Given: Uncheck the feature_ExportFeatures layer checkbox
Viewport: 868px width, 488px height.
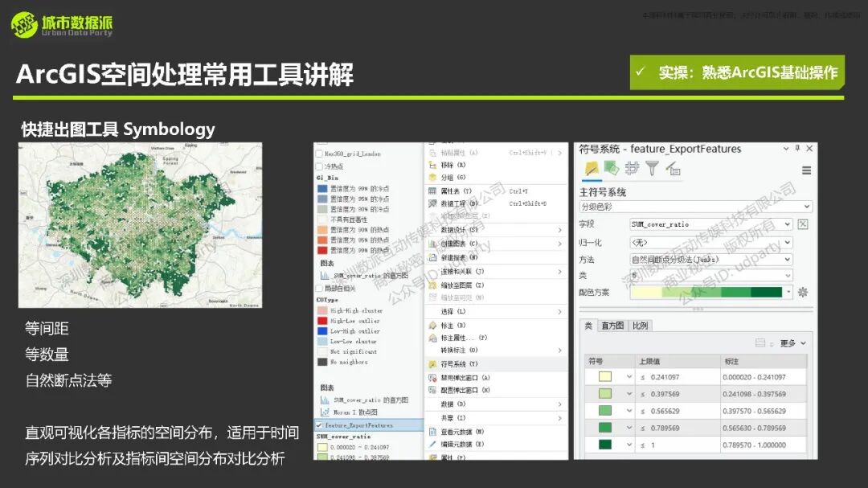Looking at the screenshot, I should [x=319, y=425].
